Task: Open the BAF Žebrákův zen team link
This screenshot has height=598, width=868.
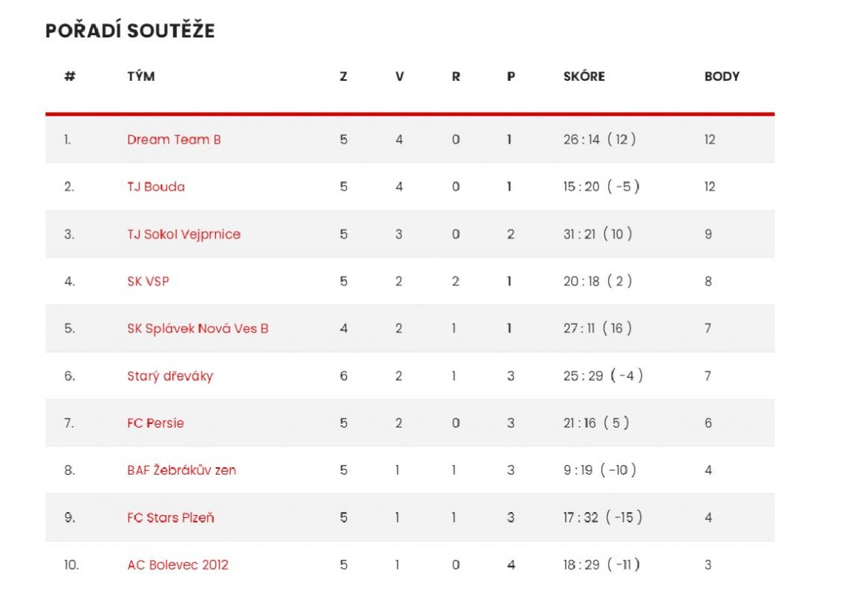Action: (x=182, y=470)
